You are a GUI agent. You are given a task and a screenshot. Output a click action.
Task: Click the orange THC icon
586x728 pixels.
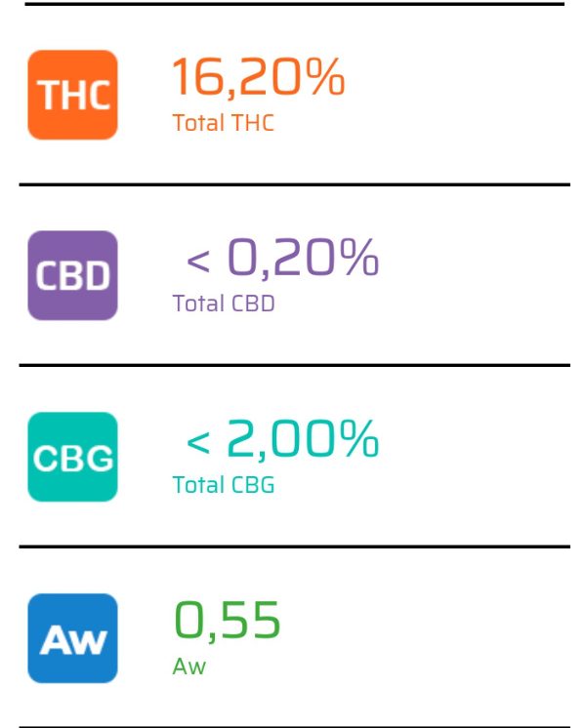(72, 95)
